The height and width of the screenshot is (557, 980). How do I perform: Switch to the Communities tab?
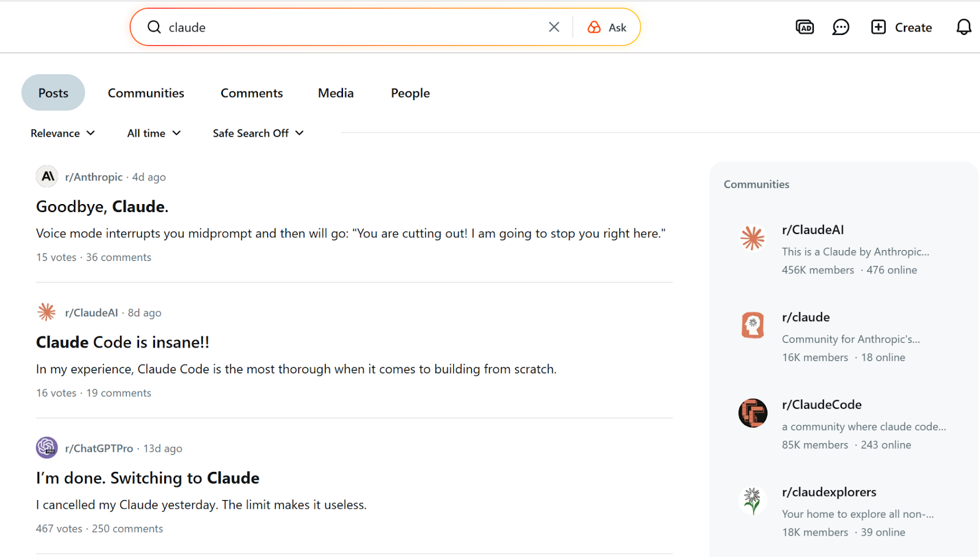pos(146,93)
